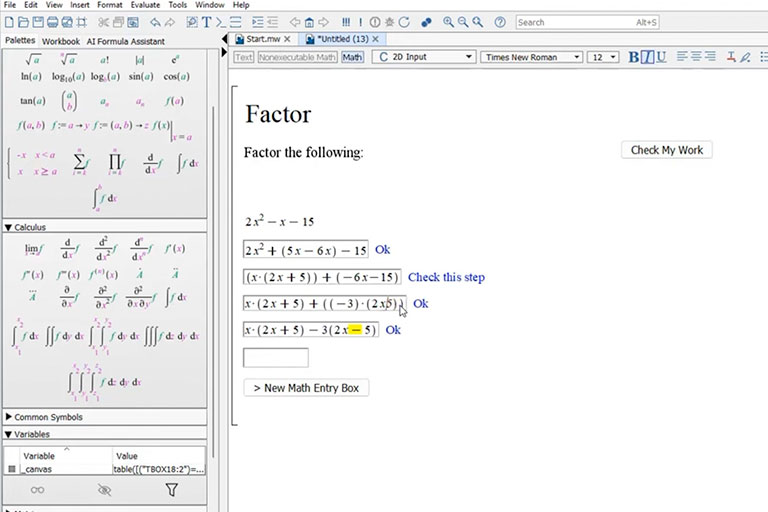768x512 pixels.
Task: Open the Times New Roman font dropdown
Action: point(529,57)
